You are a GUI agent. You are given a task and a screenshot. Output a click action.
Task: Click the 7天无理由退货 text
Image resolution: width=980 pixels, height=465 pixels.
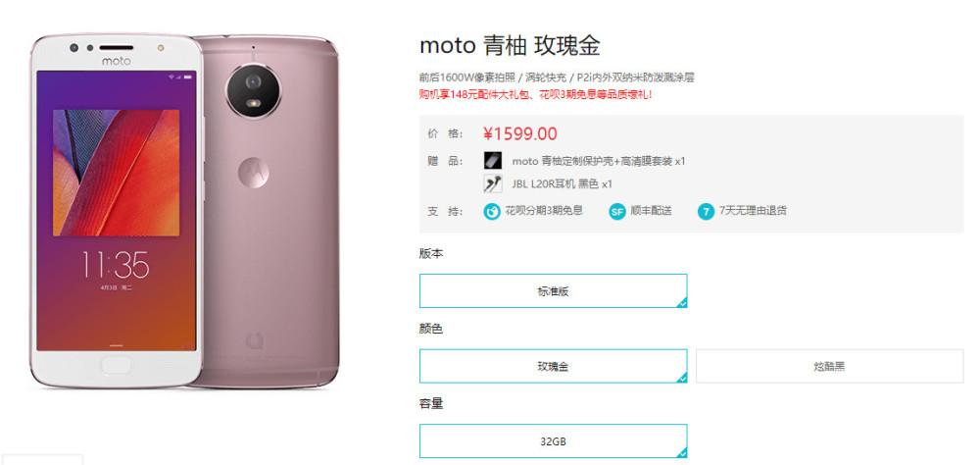753,211
